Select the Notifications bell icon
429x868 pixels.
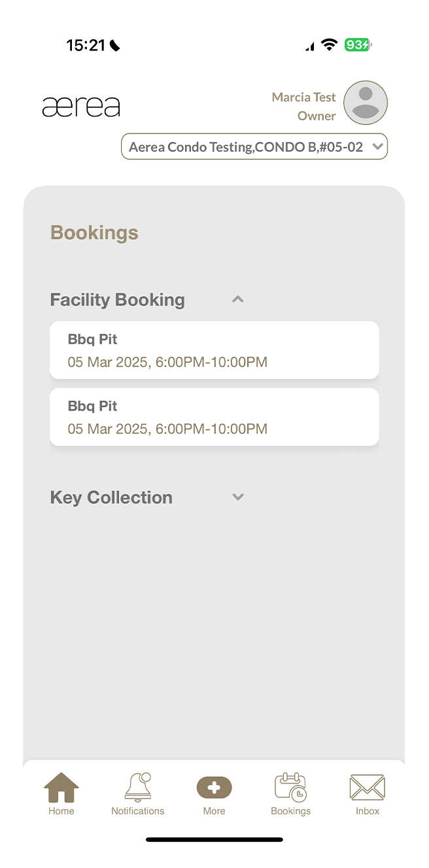137,787
